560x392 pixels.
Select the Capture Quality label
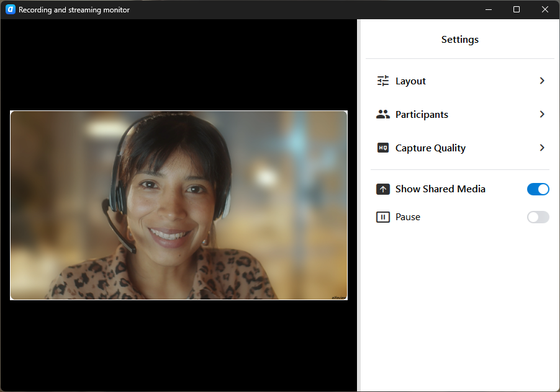[430, 148]
